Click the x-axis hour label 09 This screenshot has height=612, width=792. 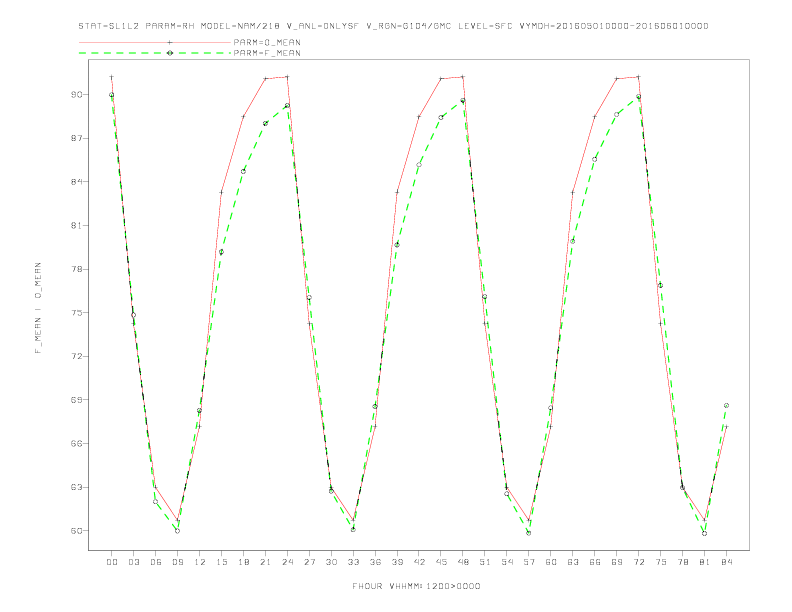coord(177,562)
